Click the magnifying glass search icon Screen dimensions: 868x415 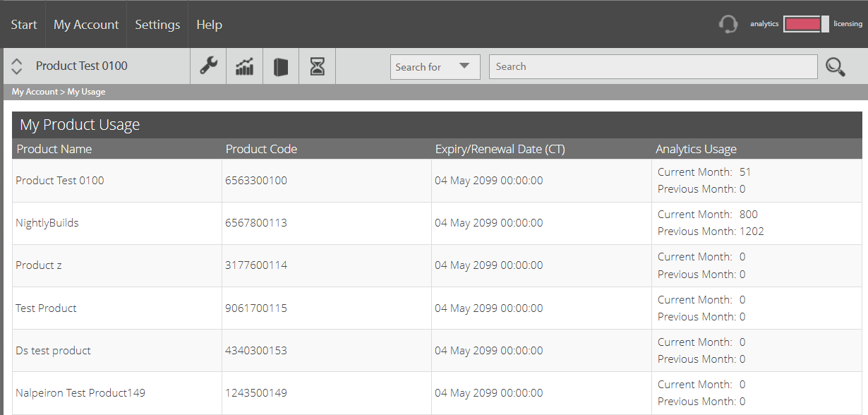click(836, 67)
